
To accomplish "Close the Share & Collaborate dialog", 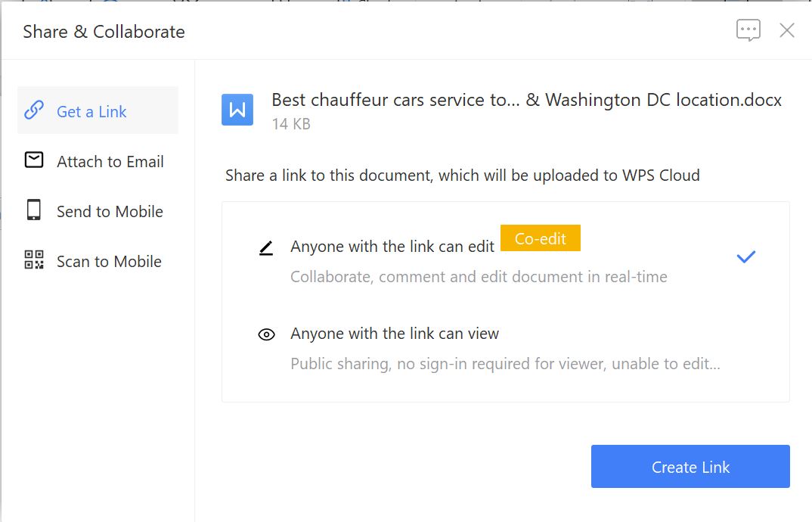I will click(786, 30).
